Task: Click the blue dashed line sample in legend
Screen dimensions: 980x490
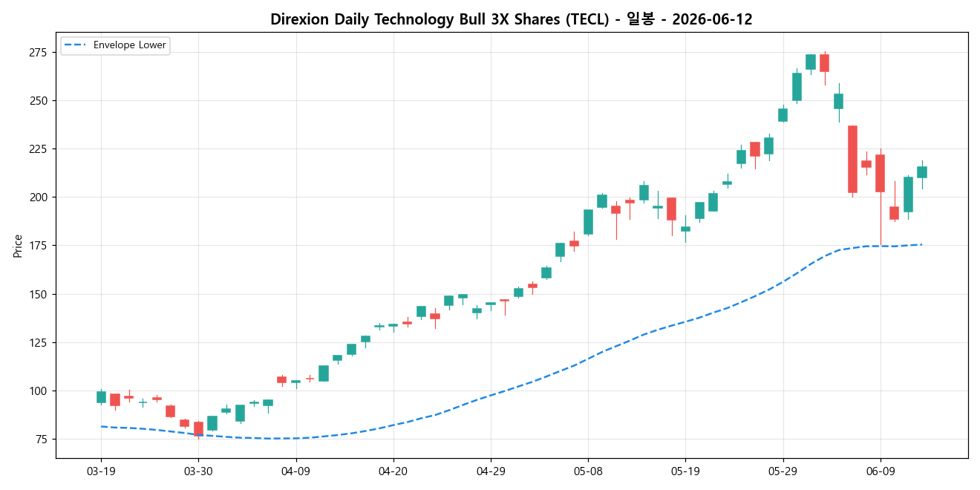Action: tap(75, 45)
